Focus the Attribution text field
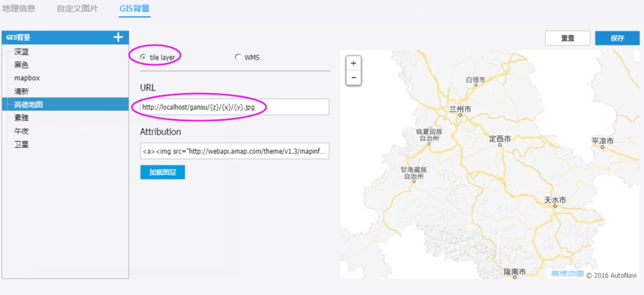The height and width of the screenshot is (295, 644). (x=234, y=151)
